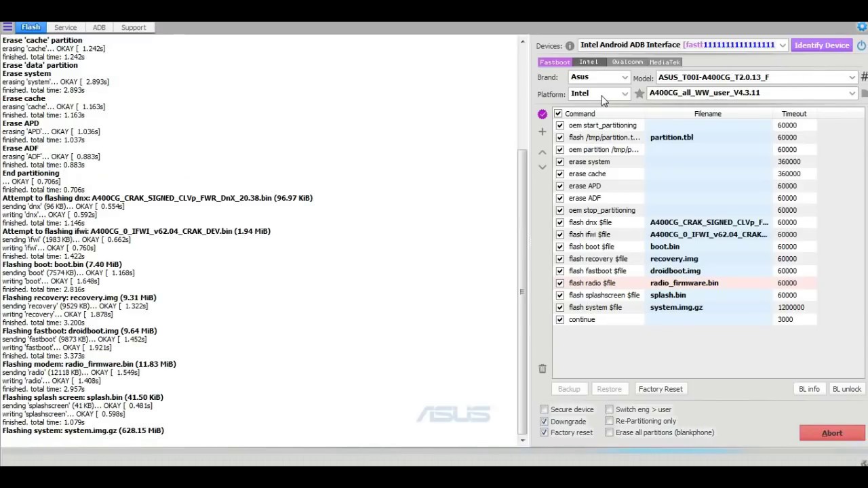The height and width of the screenshot is (488, 868).
Task: Enable Re-Partitioning only checkbox
Action: (x=609, y=421)
